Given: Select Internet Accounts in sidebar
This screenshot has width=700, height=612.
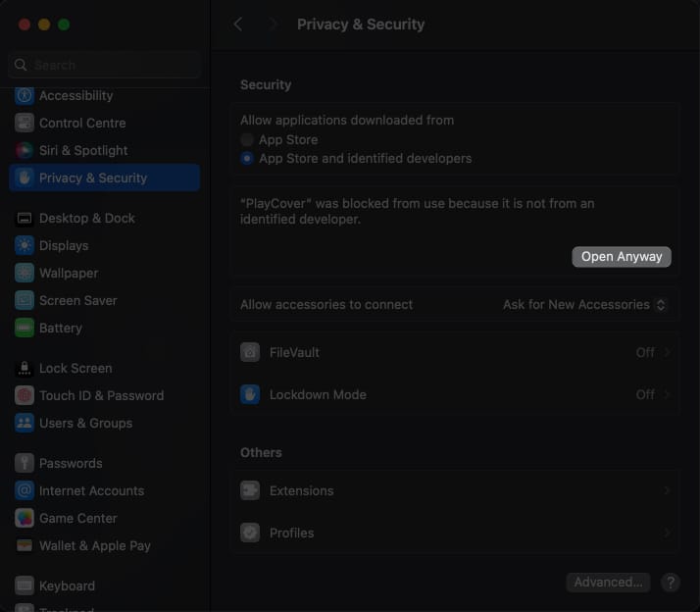Looking at the screenshot, I should (x=105, y=491).
